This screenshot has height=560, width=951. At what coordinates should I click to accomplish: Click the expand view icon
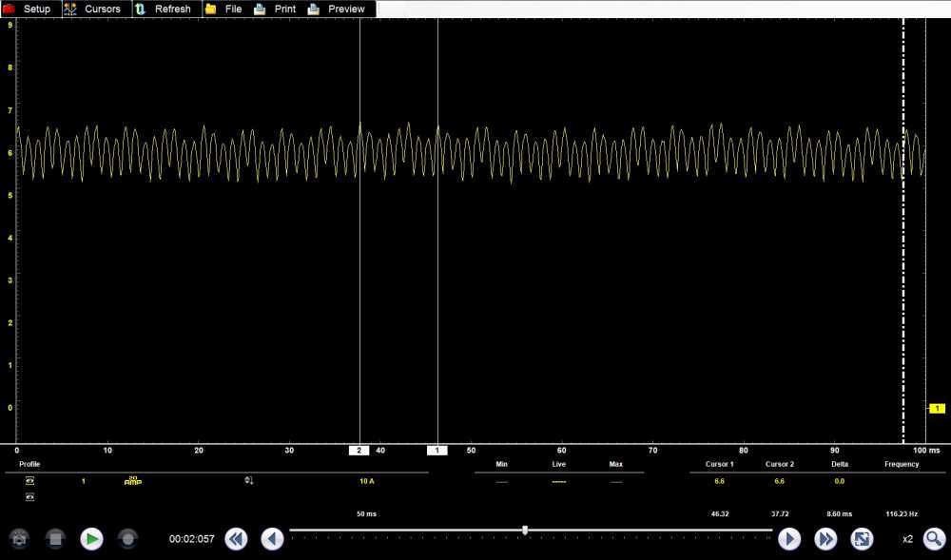click(x=862, y=539)
